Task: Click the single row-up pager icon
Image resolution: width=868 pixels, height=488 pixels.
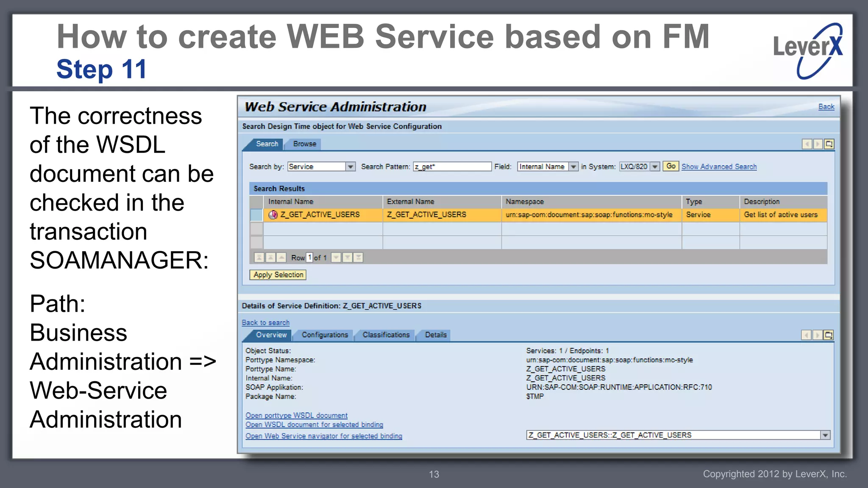Action: (281, 258)
